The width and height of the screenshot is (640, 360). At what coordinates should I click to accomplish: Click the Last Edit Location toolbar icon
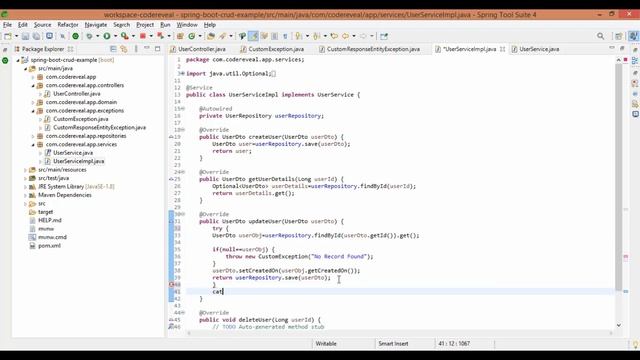coord(334,36)
